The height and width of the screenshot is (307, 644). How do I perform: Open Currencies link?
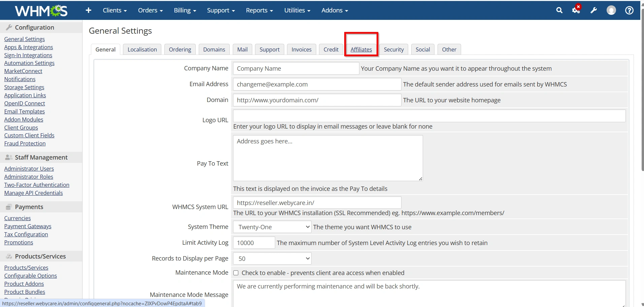tap(18, 218)
